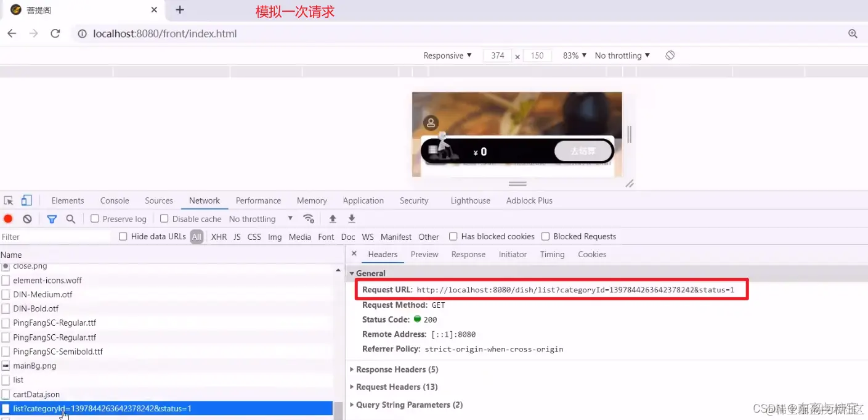868x420 pixels.
Task: Toggle the device toolbar icon
Action: point(26,200)
